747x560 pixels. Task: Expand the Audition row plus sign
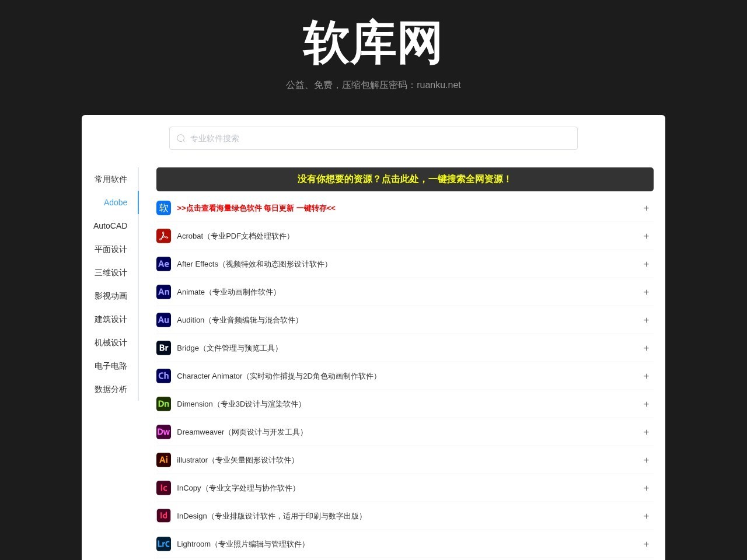coord(646,320)
